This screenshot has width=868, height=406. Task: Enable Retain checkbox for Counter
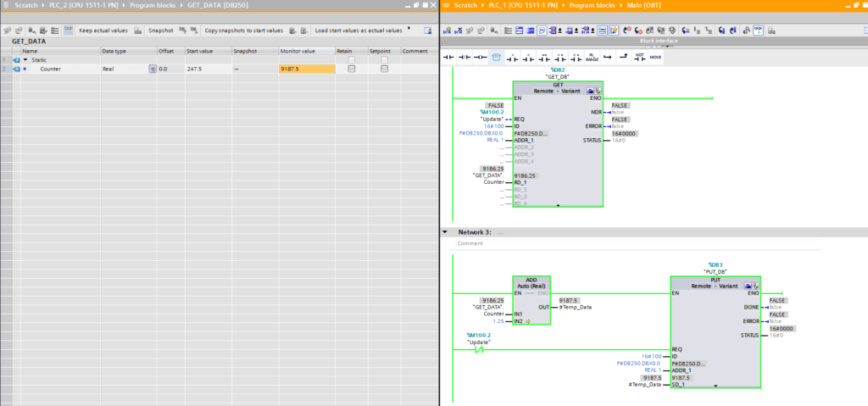click(352, 69)
